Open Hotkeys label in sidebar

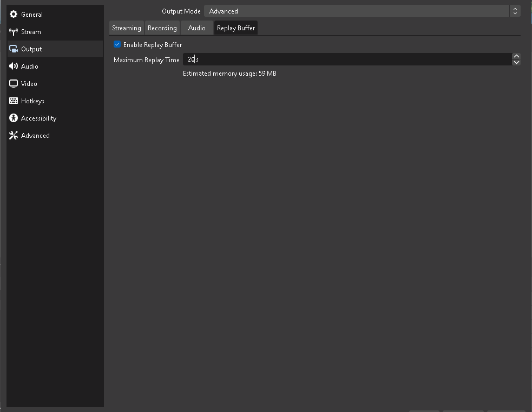point(32,101)
